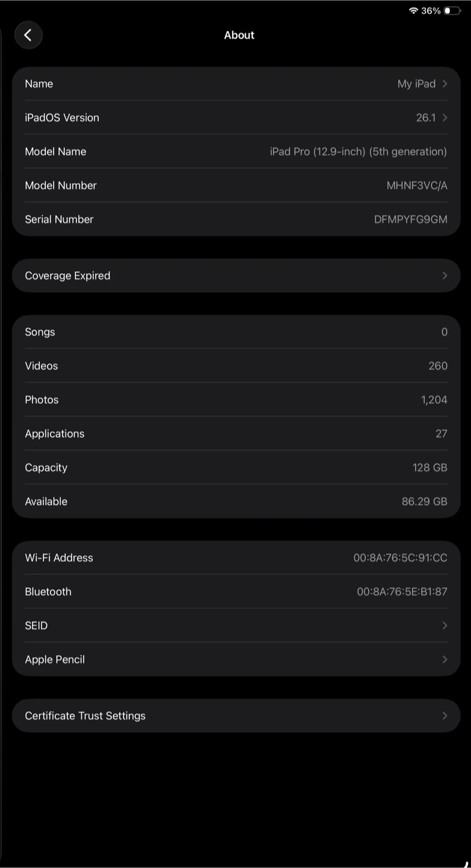Open the Name chevron arrow
Image resolution: width=471 pixels, height=868 pixels.
[444, 84]
